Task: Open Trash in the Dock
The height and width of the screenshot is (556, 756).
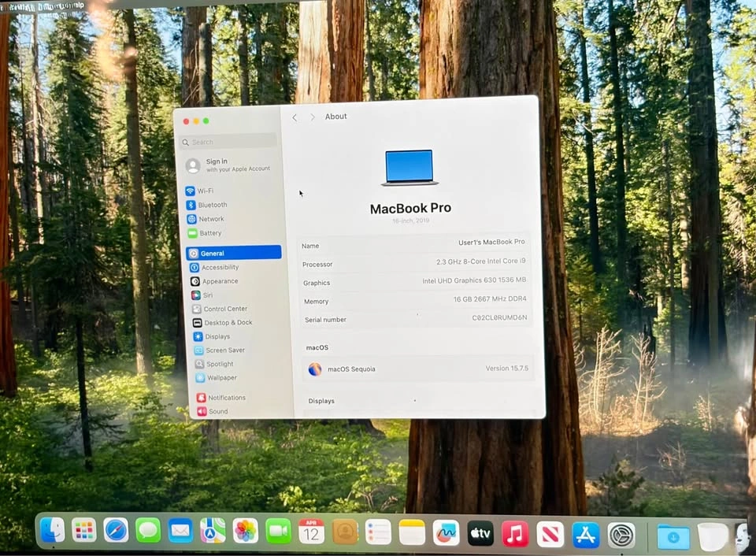Action: pyautogui.click(x=713, y=536)
